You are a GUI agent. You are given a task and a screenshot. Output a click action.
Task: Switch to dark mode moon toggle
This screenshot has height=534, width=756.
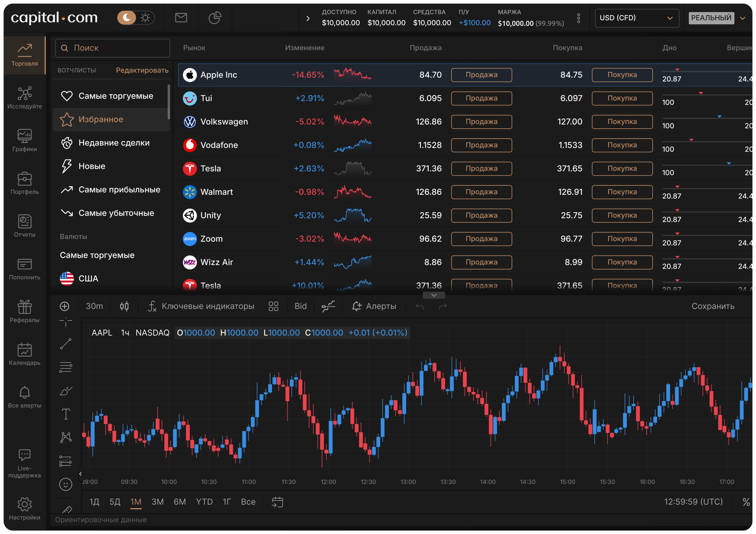127,18
